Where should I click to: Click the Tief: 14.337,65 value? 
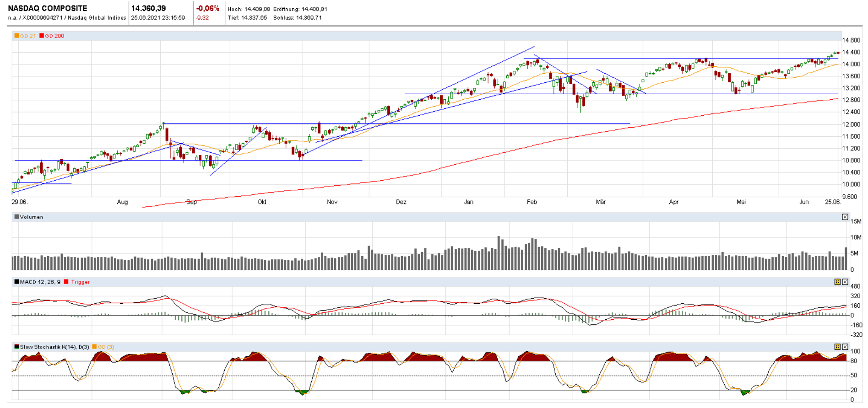point(247,18)
